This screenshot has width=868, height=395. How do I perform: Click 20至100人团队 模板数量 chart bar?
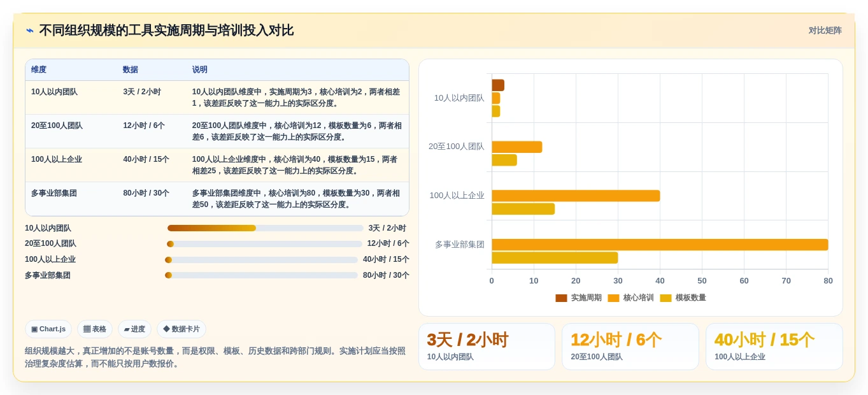pyautogui.click(x=504, y=160)
